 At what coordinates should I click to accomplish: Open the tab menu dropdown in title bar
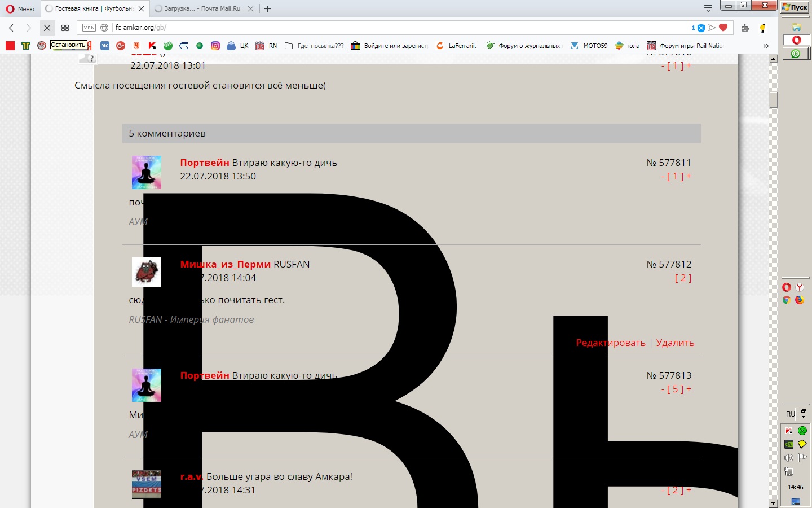(708, 8)
